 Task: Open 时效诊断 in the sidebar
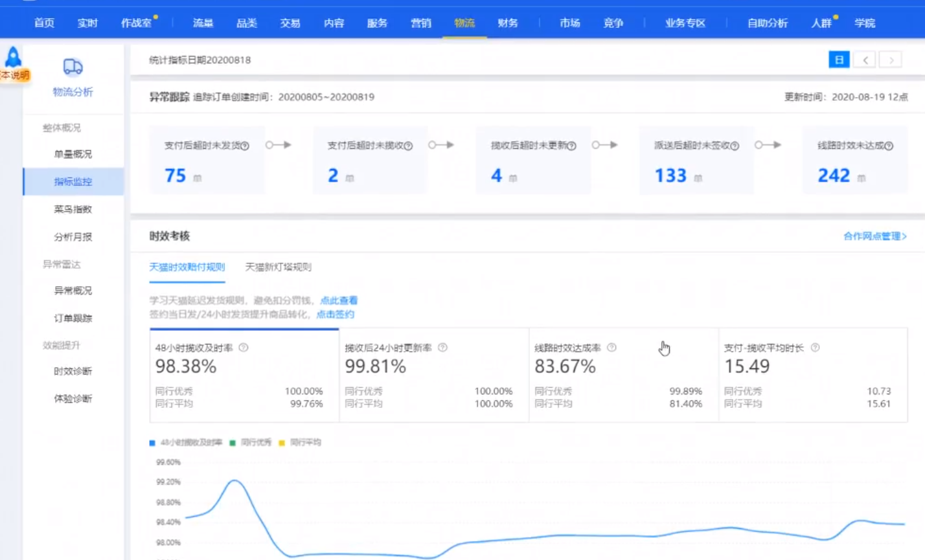pyautogui.click(x=73, y=371)
